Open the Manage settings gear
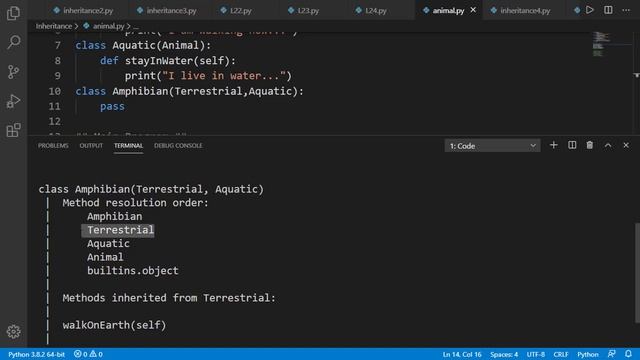The height and width of the screenshot is (360, 640). [x=13, y=331]
